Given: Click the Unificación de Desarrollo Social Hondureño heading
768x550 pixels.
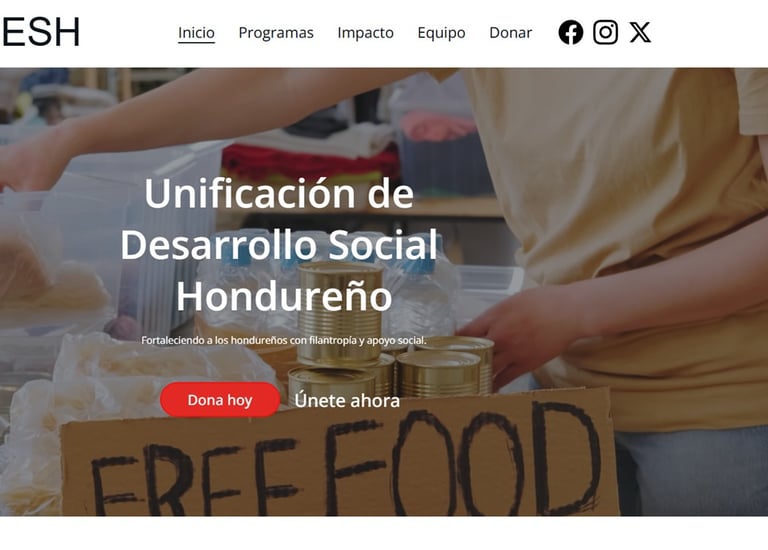Looking at the screenshot, I should (x=279, y=244).
